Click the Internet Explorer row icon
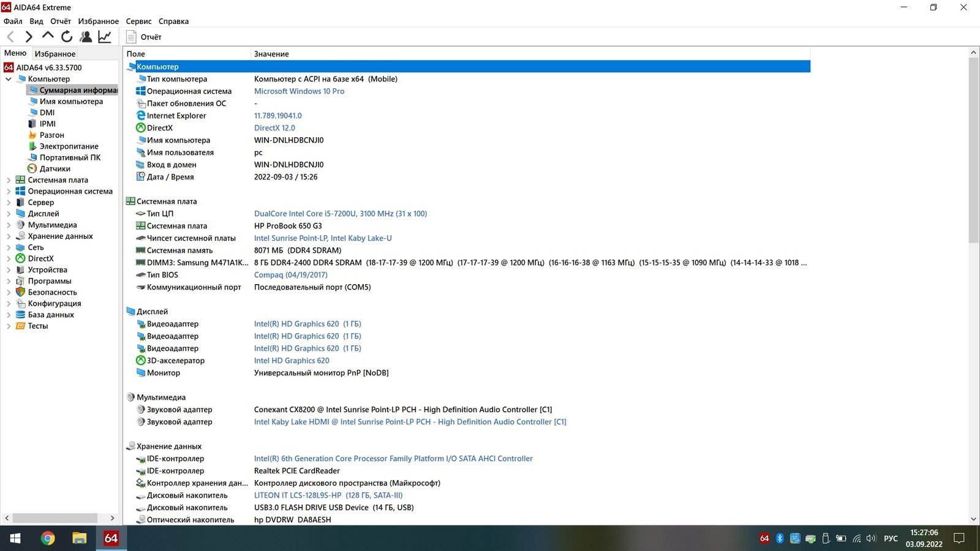Image resolution: width=980 pixels, height=551 pixels. pos(141,116)
